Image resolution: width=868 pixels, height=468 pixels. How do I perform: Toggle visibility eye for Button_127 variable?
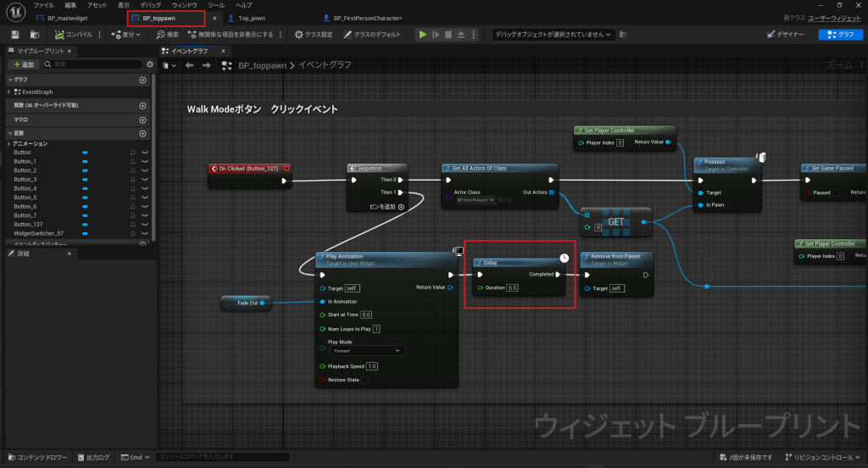pyautogui.click(x=144, y=224)
